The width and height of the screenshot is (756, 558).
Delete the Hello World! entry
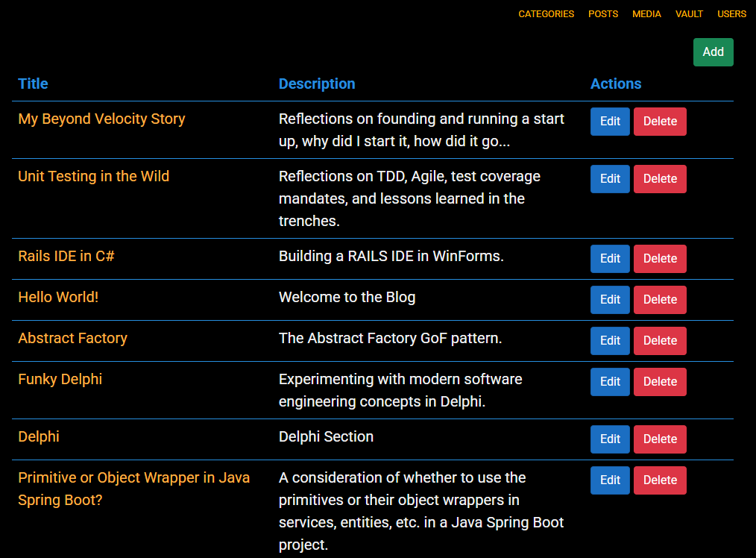pyautogui.click(x=660, y=299)
